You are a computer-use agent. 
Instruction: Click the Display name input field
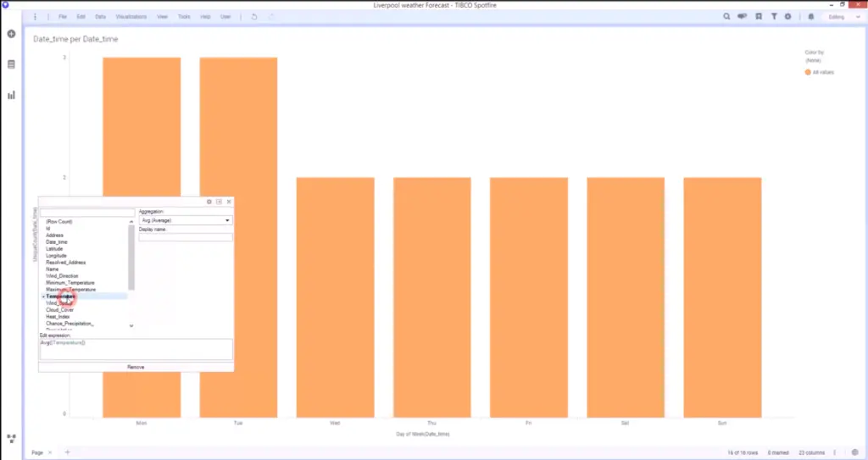[185, 238]
